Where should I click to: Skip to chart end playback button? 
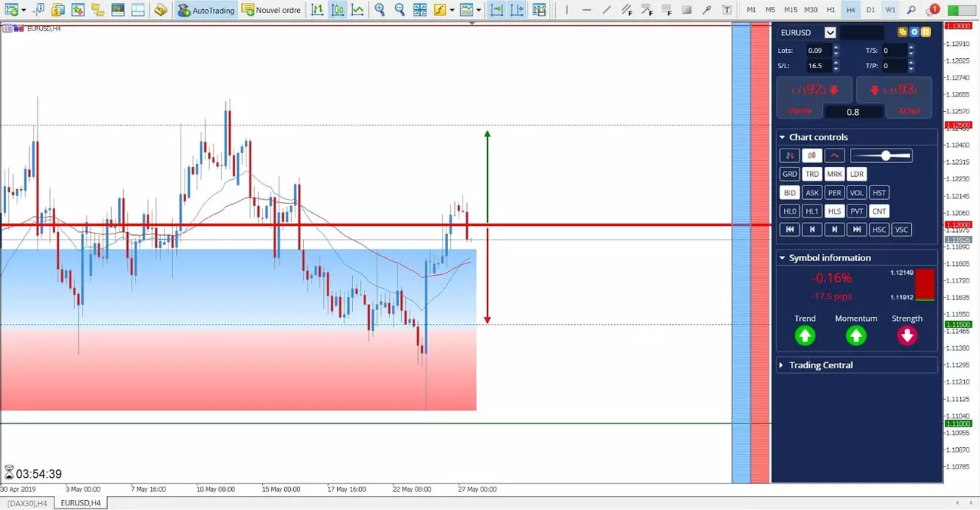pyautogui.click(x=857, y=229)
